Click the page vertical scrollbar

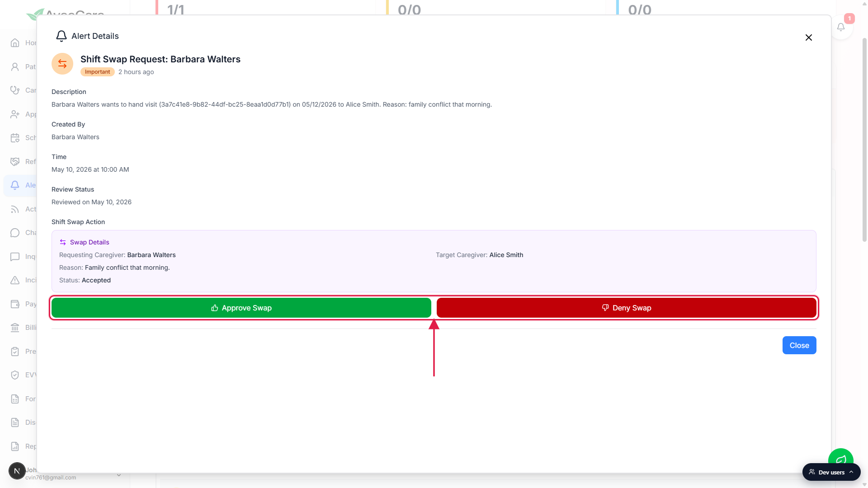point(864,140)
